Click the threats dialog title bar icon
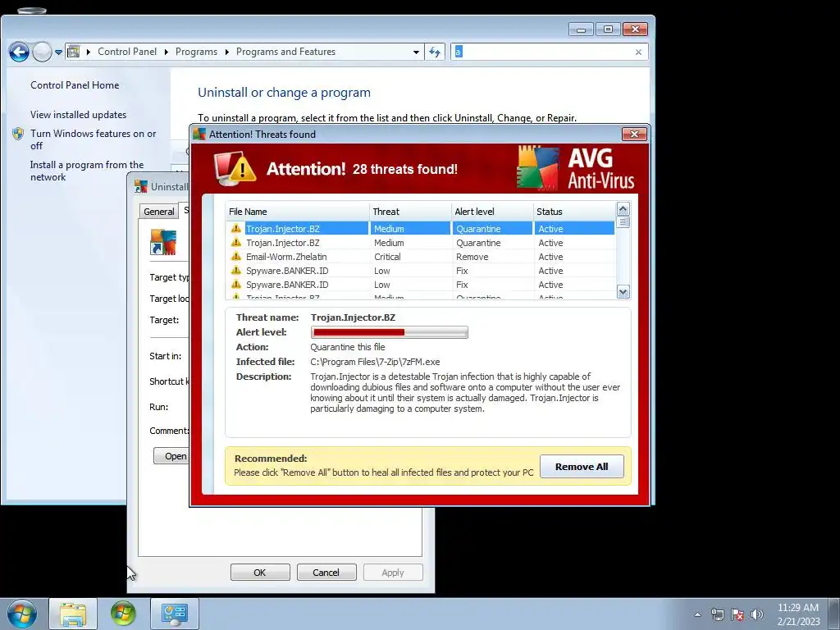The width and height of the screenshot is (840, 630). pos(199,134)
